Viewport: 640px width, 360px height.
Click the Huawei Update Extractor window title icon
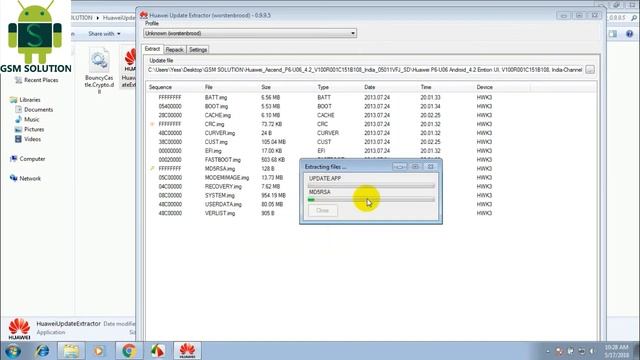[x=144, y=15]
